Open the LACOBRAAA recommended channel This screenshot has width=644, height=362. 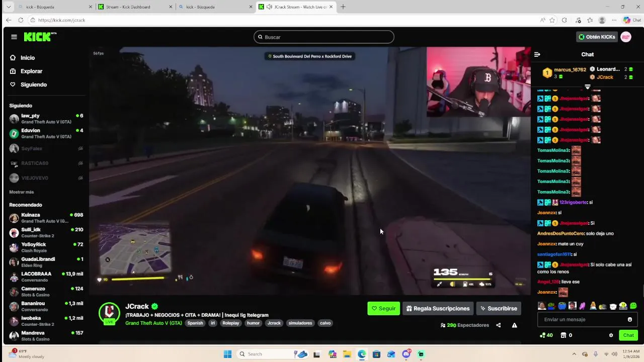(x=46, y=277)
